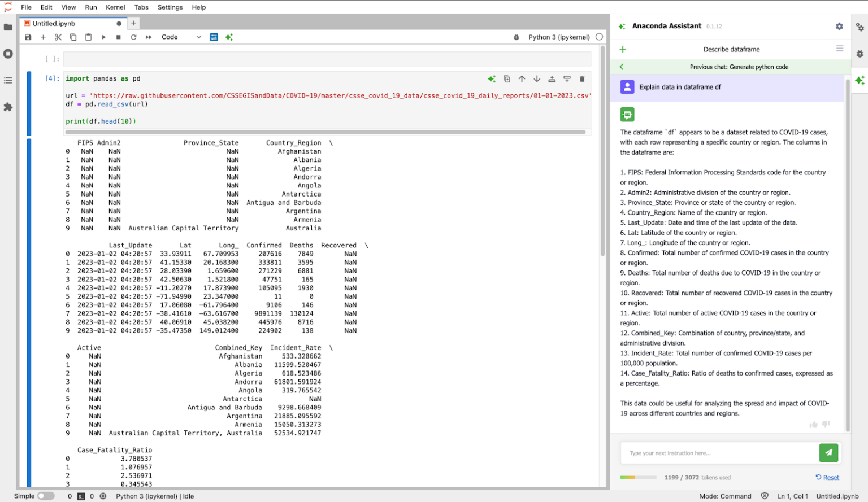Viewport: 868px width, 502px height.
Task: Open the Anaconda Assistant settings gear
Action: pyautogui.click(x=839, y=26)
